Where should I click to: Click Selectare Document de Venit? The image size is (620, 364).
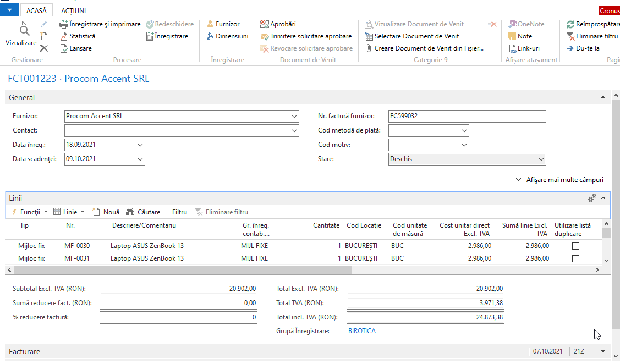pyautogui.click(x=411, y=36)
